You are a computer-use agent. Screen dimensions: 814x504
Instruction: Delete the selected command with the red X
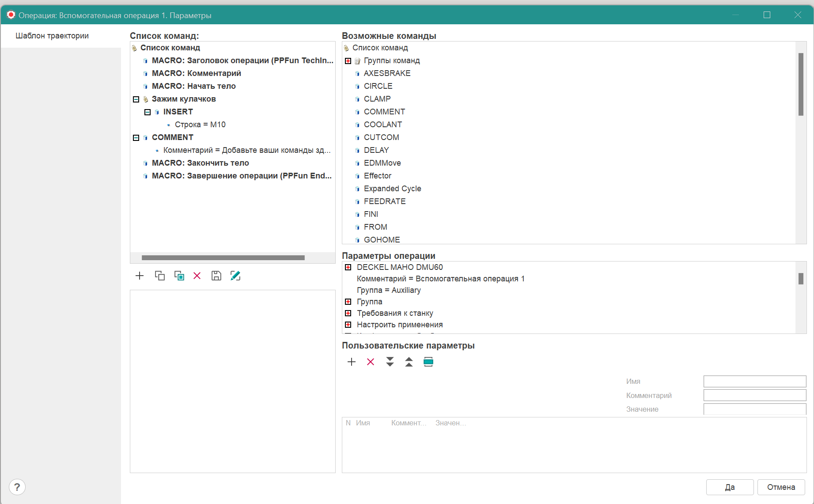point(197,276)
